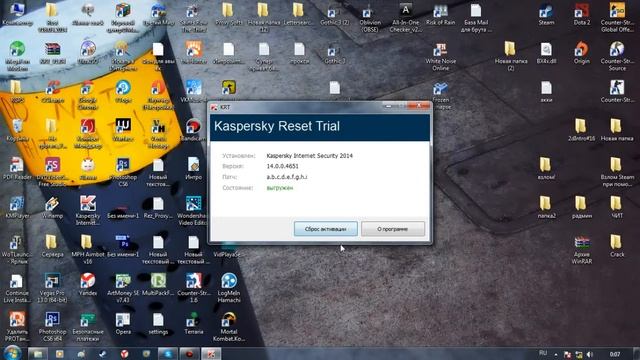Viewport: 640px width, 360px height.
Task: Open Yandex browser from the taskbar
Action: point(124,353)
